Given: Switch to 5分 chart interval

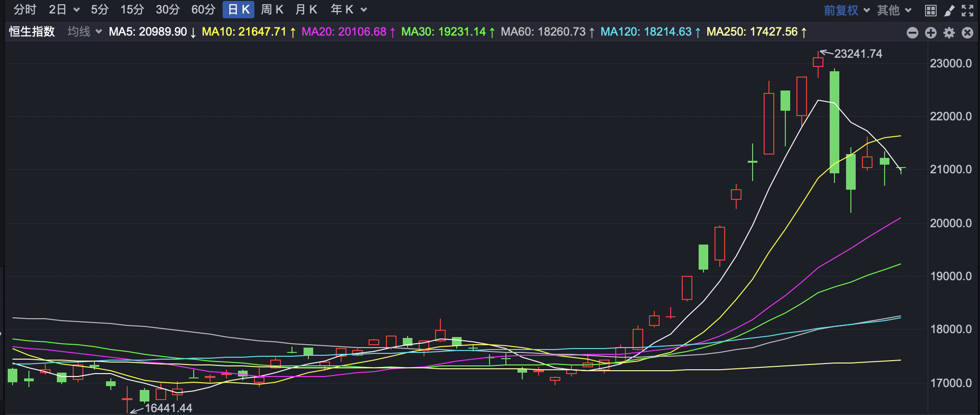Looking at the screenshot, I should [x=100, y=10].
